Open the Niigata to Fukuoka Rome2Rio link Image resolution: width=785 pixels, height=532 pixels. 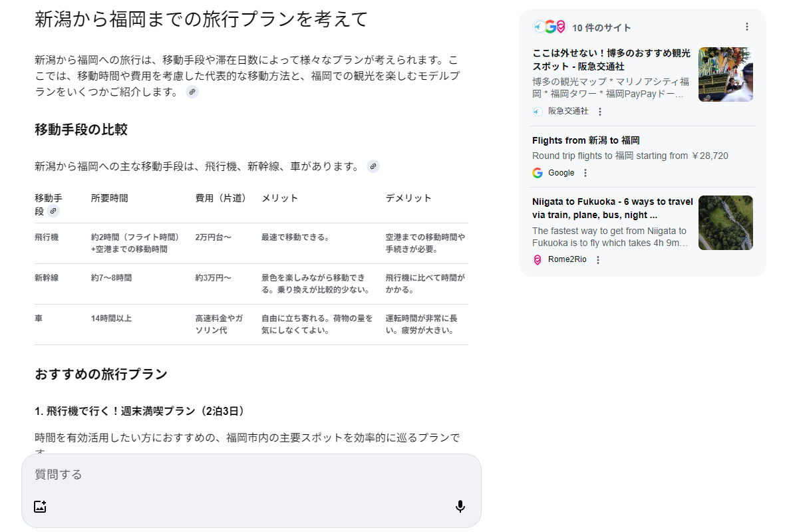click(x=612, y=208)
